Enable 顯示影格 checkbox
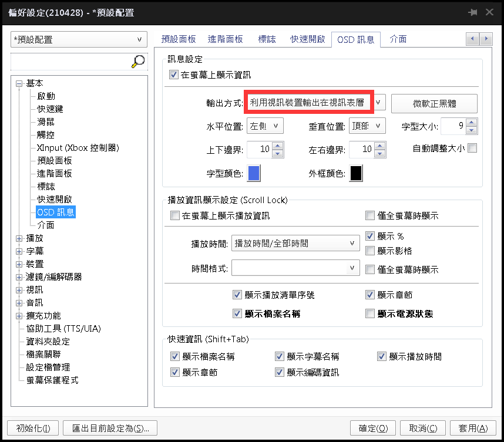The height and width of the screenshot is (442, 504). [370, 251]
